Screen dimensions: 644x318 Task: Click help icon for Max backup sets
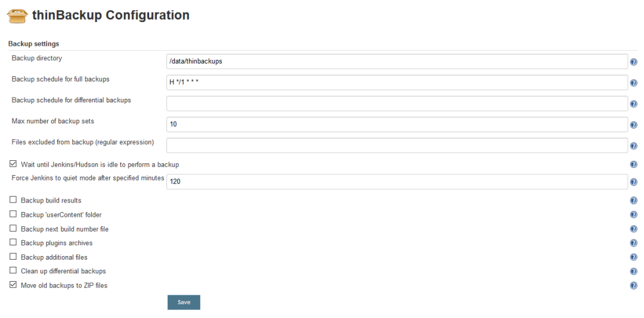click(633, 125)
